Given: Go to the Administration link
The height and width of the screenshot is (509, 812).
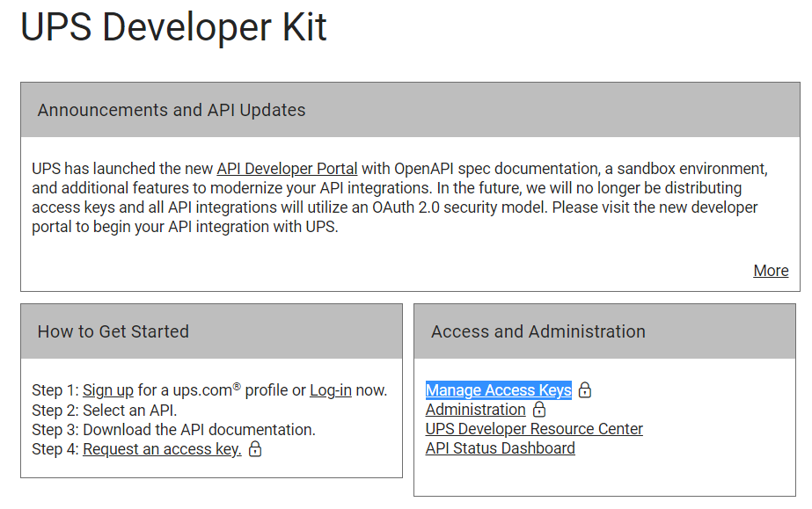Looking at the screenshot, I should click(x=475, y=410).
